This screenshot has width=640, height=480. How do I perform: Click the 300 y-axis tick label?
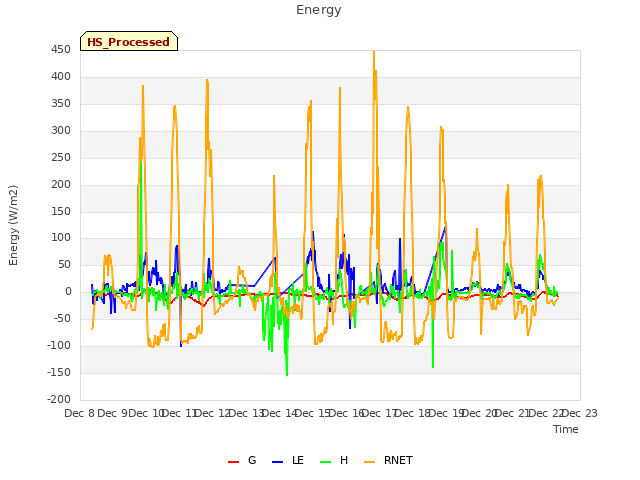(x=61, y=131)
